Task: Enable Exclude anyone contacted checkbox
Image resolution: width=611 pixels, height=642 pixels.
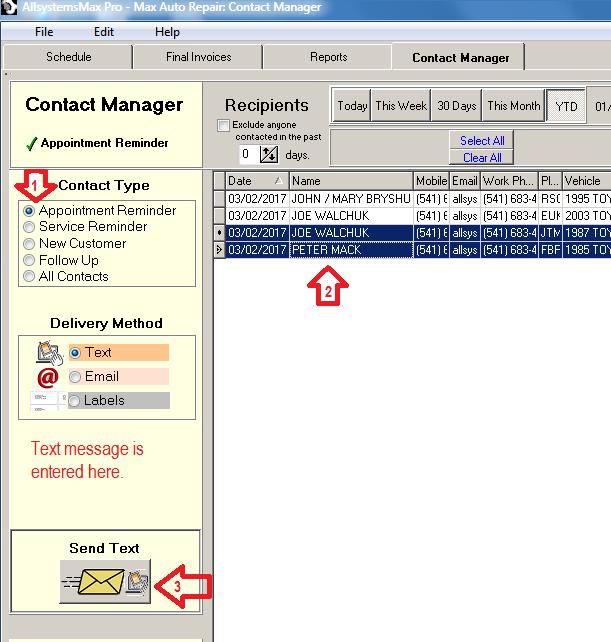Action: (223, 126)
